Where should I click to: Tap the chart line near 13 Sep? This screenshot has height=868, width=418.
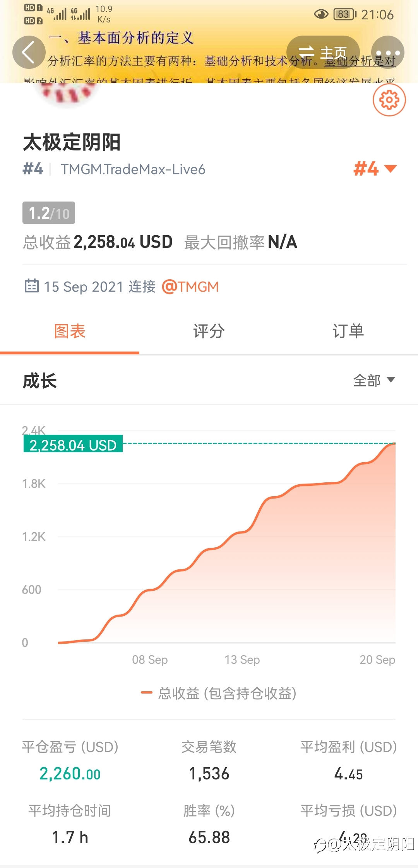pos(242,532)
